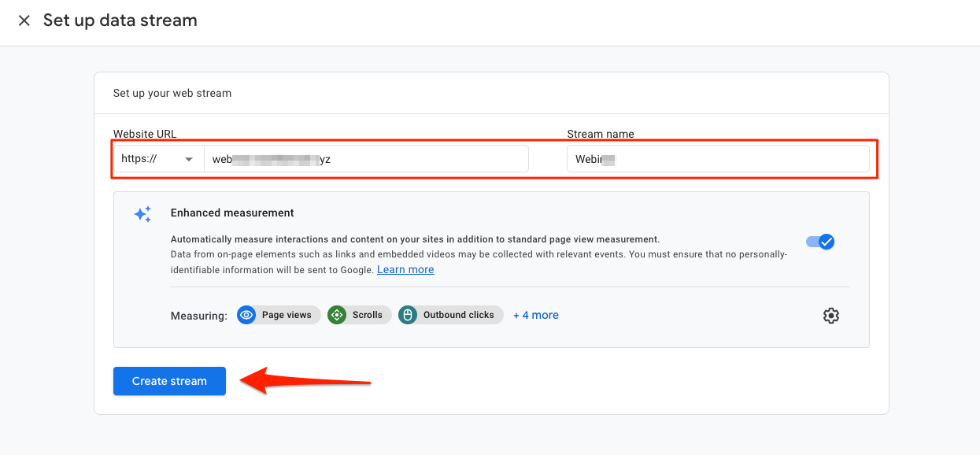The image size is (980, 455).
Task: Select the Outbound clicks chip
Action: pyautogui.click(x=450, y=315)
